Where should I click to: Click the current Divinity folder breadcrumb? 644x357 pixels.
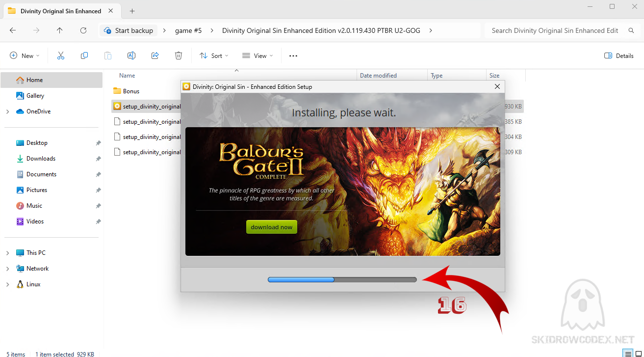pos(321,30)
